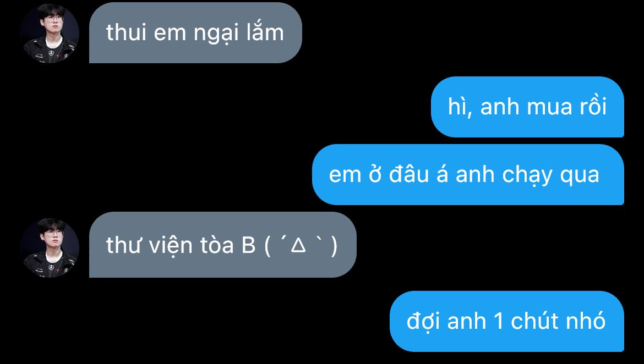Screen dimensions: 644x364
Task: Click the ( ´△ ` ) kaomoji face
Action: [301, 245]
